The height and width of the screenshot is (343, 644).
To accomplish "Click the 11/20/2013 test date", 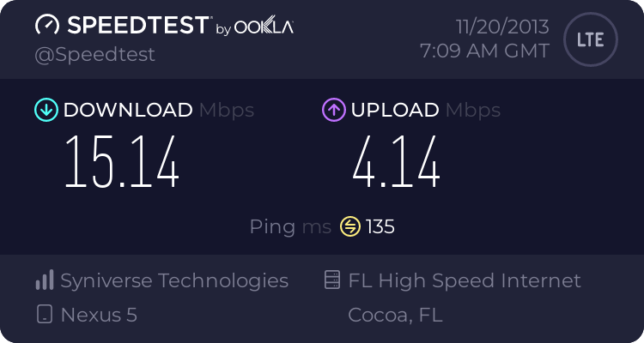I will (502, 27).
